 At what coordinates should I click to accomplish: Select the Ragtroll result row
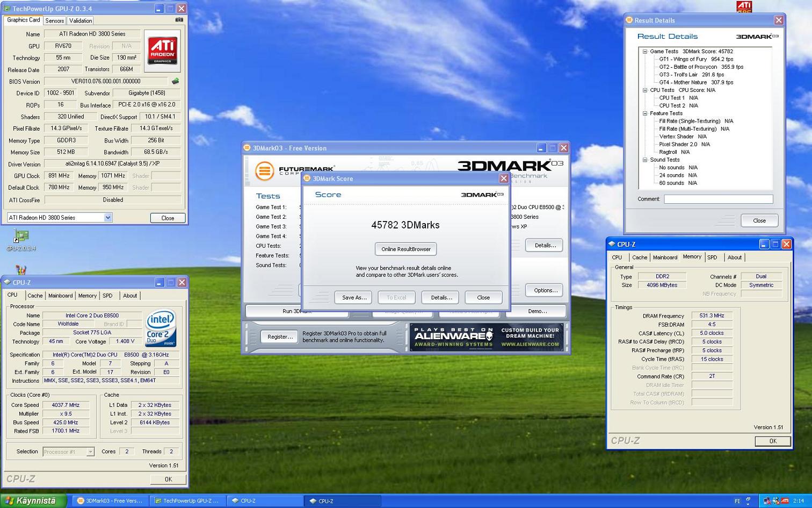tap(675, 152)
